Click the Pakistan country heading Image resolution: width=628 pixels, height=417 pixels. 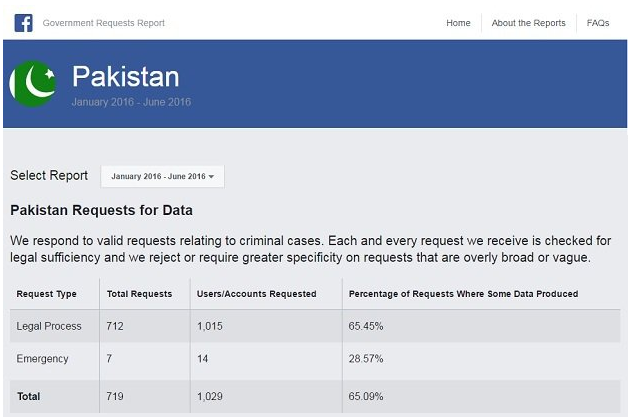pos(126,77)
